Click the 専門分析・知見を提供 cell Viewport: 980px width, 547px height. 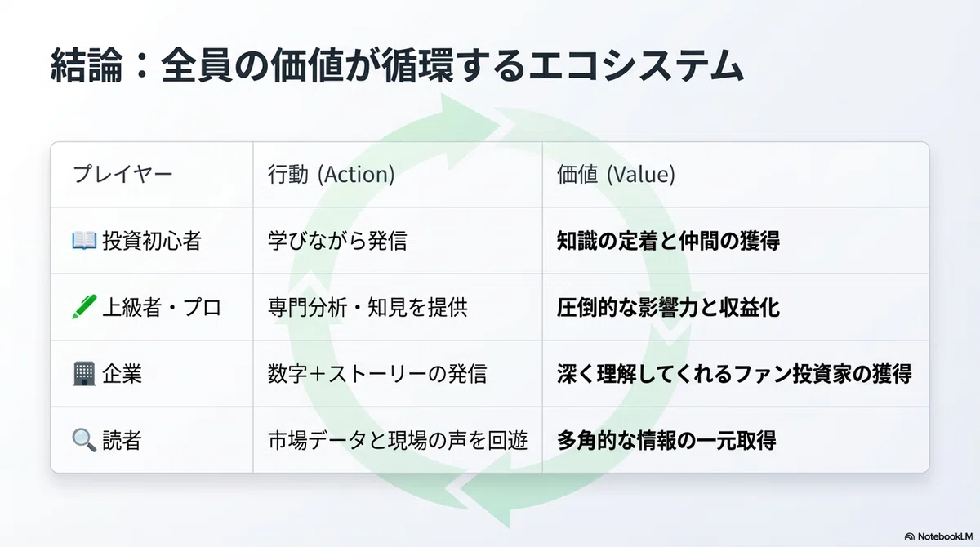367,308
